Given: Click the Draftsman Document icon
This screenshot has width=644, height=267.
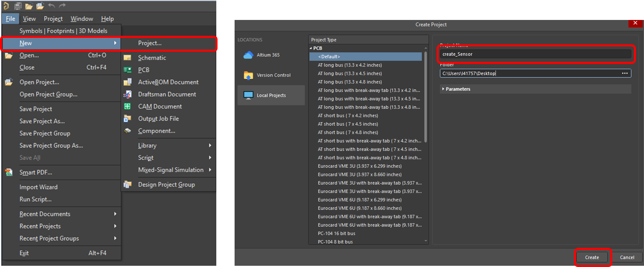Looking at the screenshot, I should click(x=128, y=94).
